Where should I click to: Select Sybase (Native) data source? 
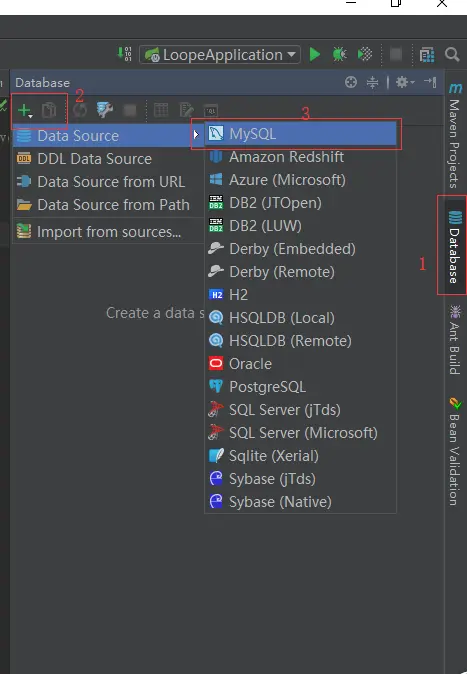click(x=301, y=502)
